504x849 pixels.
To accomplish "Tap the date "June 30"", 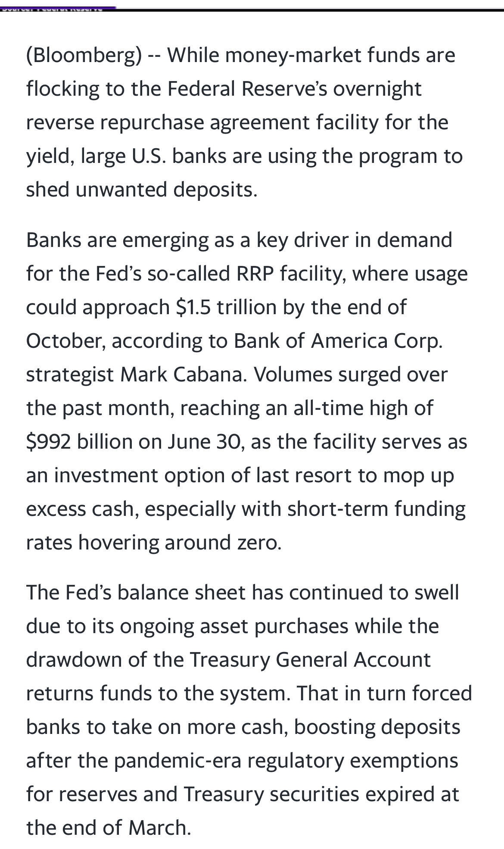I will click(x=205, y=442).
